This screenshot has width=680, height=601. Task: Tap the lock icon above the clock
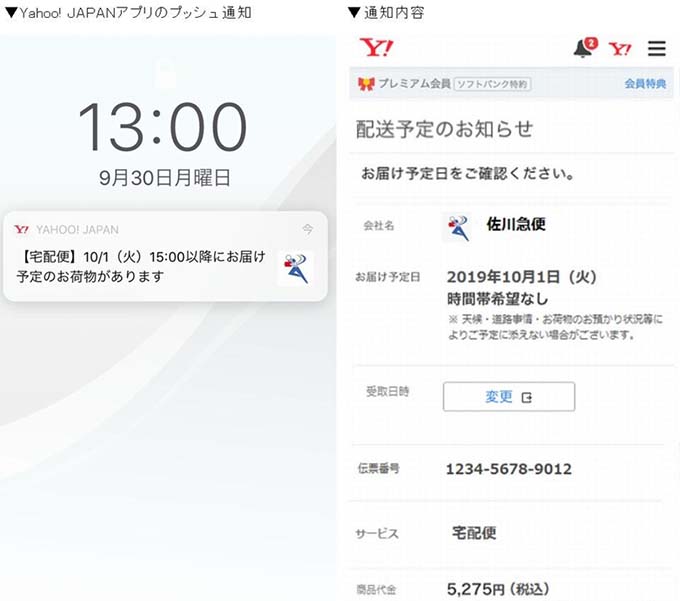coord(166,74)
